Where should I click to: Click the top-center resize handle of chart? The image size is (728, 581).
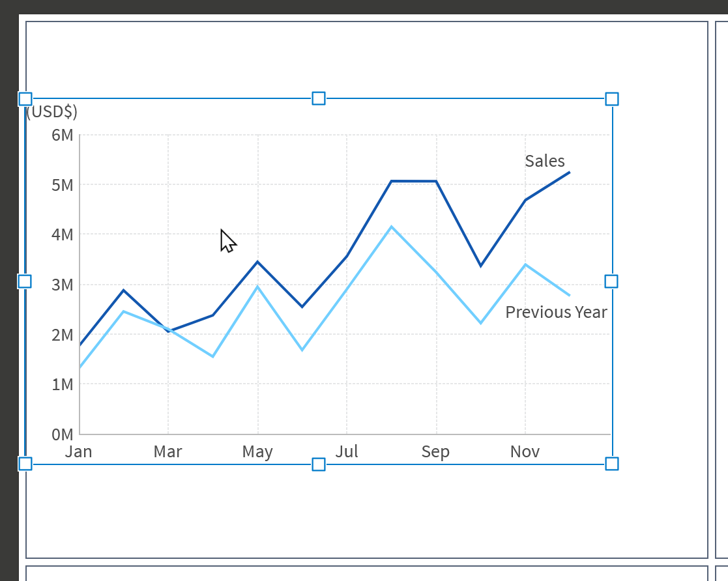tap(319, 98)
